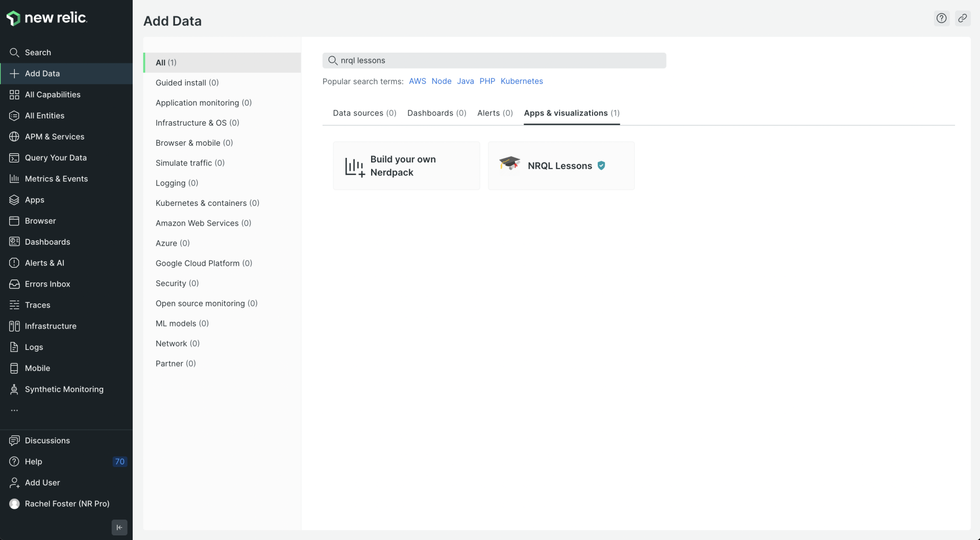Select the APM & Services icon

14,136
